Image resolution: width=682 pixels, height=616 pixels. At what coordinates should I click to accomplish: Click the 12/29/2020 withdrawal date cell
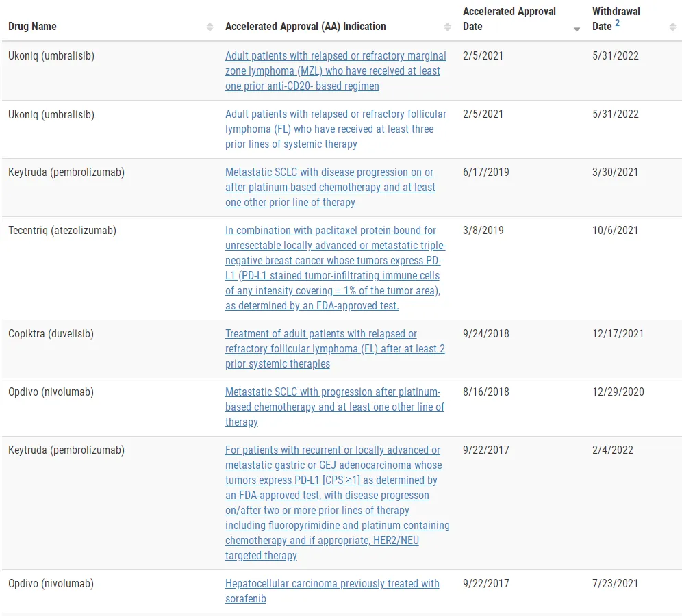[x=618, y=392]
